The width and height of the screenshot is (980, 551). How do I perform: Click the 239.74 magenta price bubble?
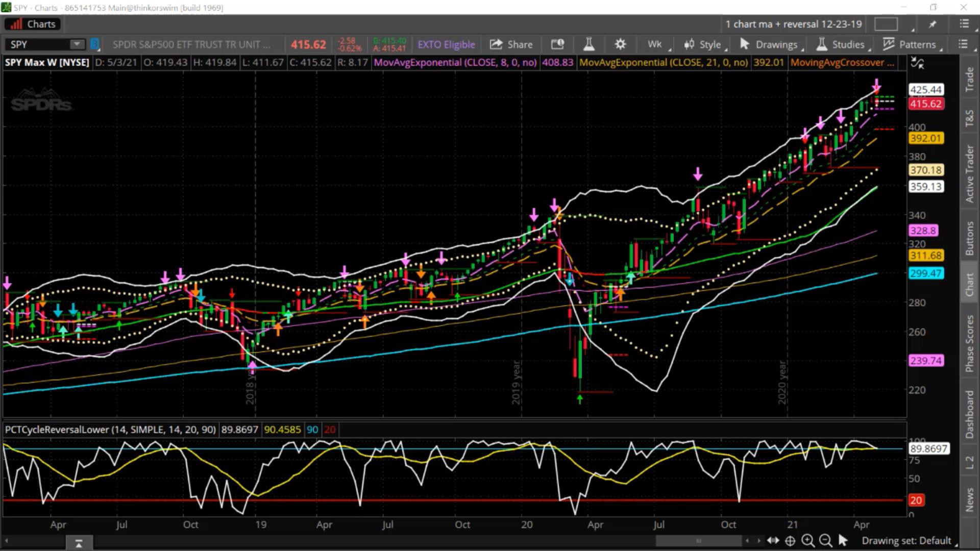(x=925, y=360)
